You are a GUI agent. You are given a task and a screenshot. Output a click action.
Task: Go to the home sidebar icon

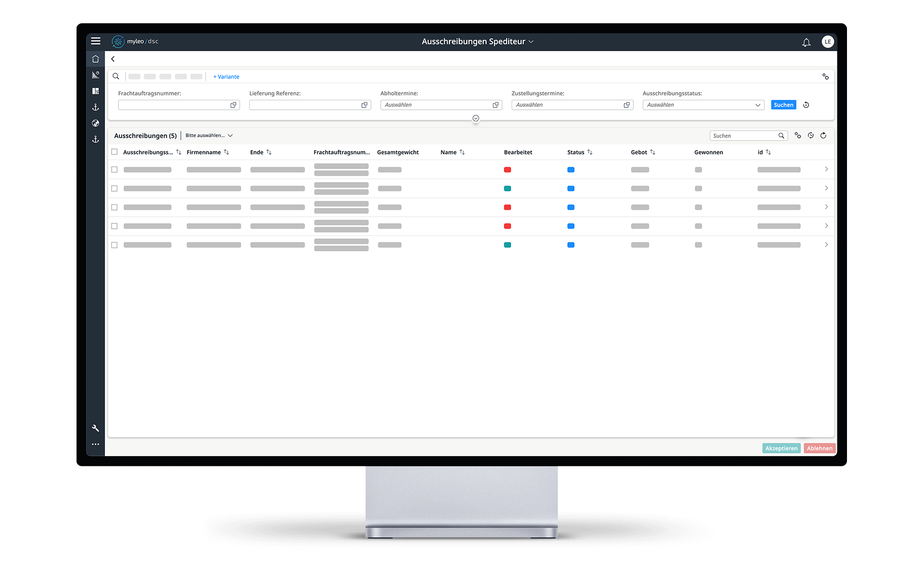click(95, 59)
